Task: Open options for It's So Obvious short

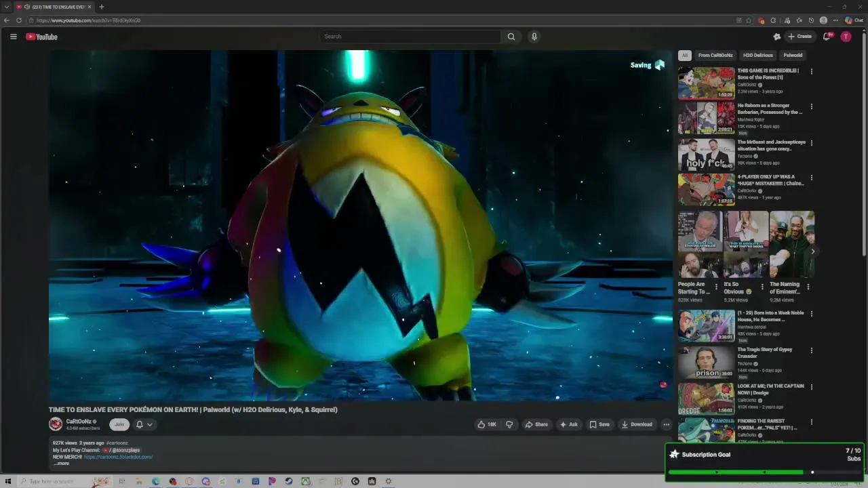Action: tap(762, 287)
